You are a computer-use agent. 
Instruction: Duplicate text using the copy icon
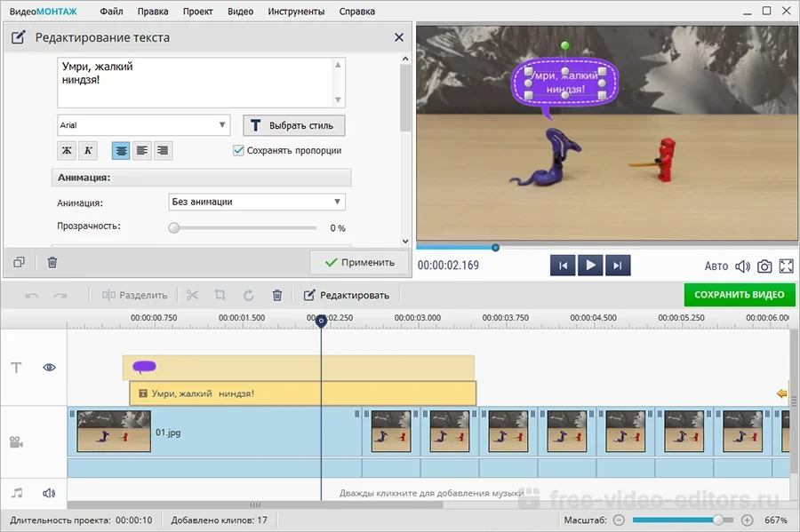(x=20, y=262)
